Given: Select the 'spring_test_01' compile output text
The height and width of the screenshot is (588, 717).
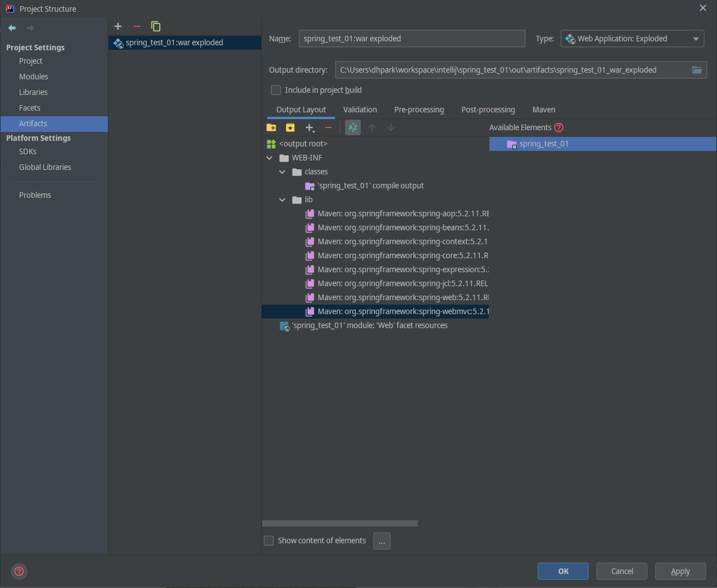Looking at the screenshot, I should pos(371,186).
